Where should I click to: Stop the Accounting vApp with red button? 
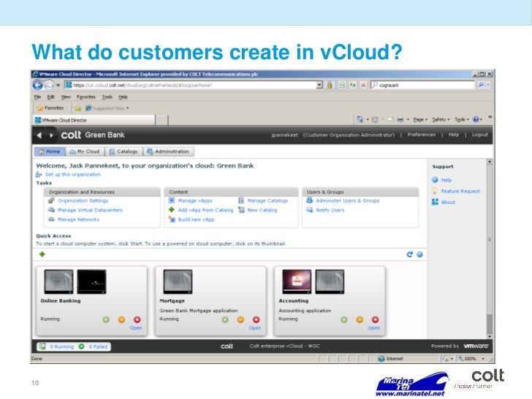click(376, 319)
